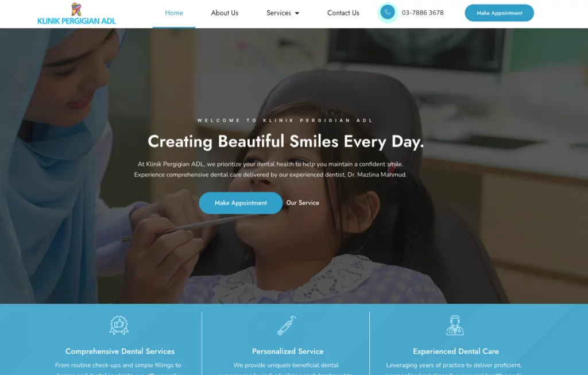This screenshot has width=588, height=375.
Task: Open the Services menu
Action: (x=278, y=13)
